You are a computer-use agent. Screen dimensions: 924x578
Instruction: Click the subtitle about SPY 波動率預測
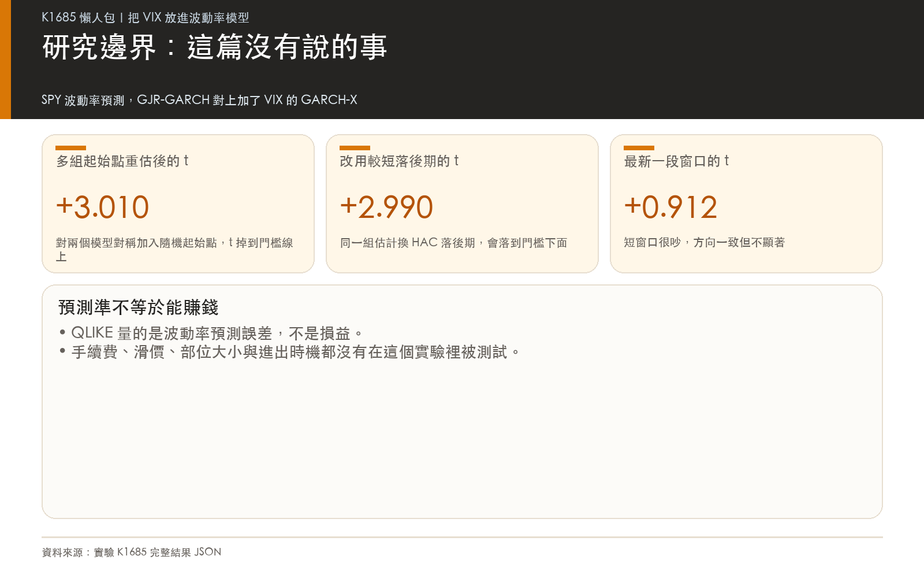[199, 100]
